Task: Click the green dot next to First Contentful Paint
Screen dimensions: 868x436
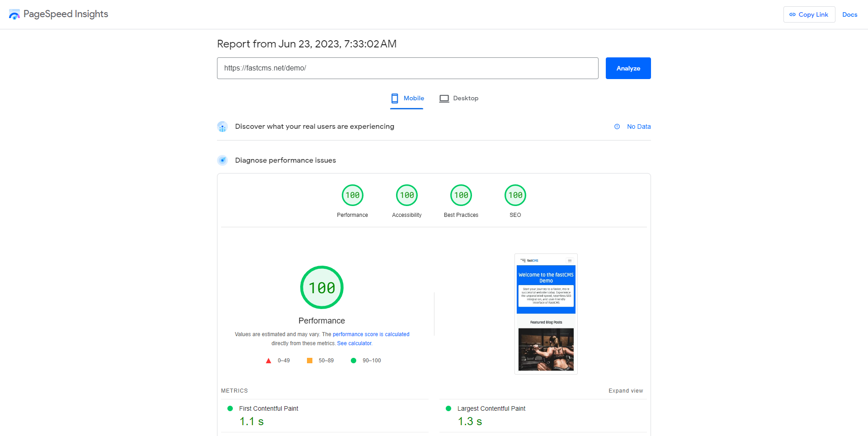Action: (x=231, y=408)
